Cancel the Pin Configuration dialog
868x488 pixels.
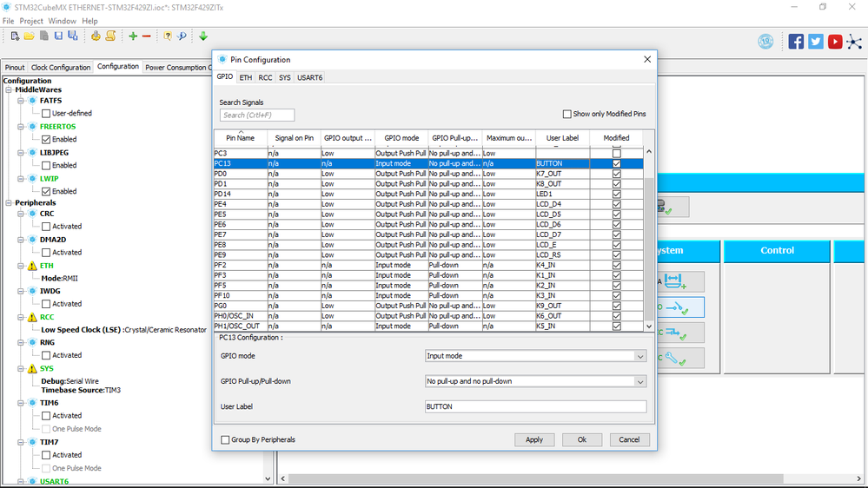[x=629, y=440]
